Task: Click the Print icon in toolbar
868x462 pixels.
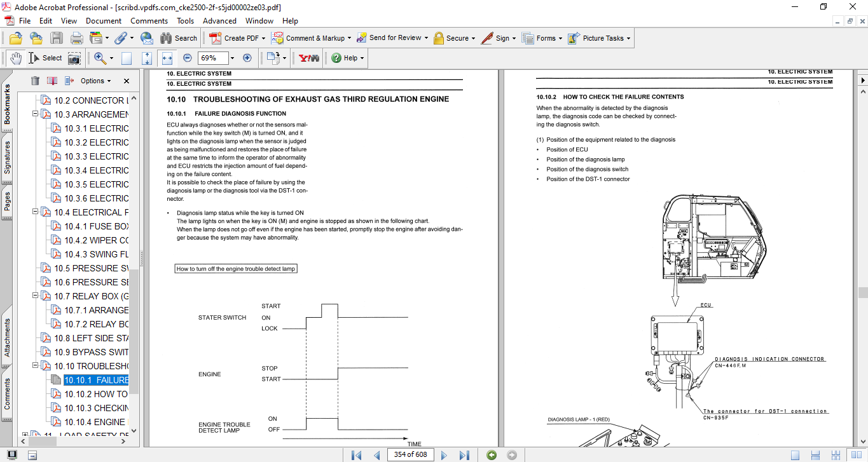Action: [x=77, y=38]
